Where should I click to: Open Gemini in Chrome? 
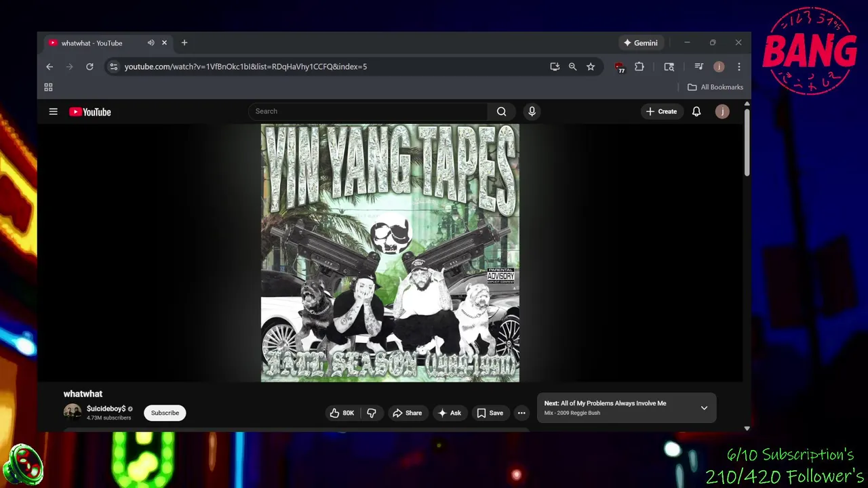(x=641, y=43)
